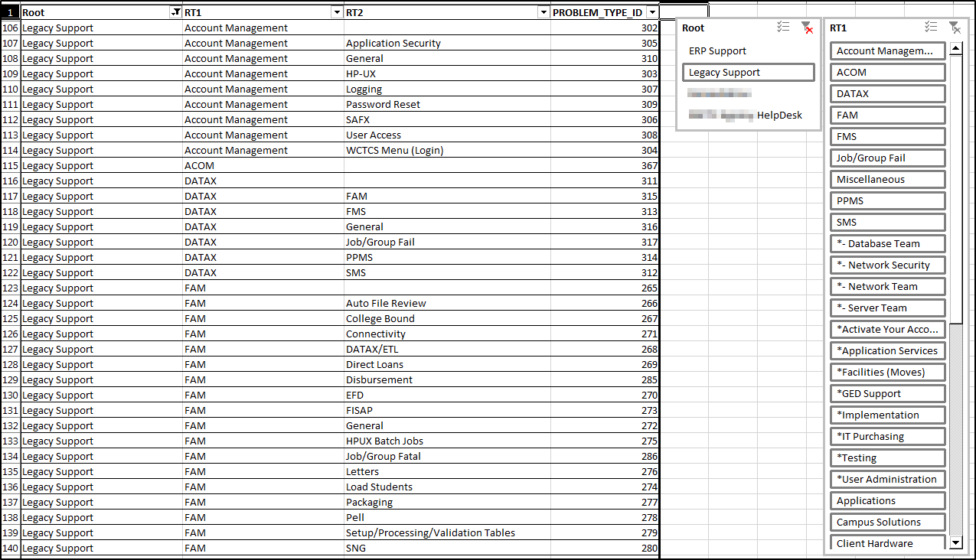
Task: Select FAM in the RT1 slicer
Action: click(x=887, y=115)
